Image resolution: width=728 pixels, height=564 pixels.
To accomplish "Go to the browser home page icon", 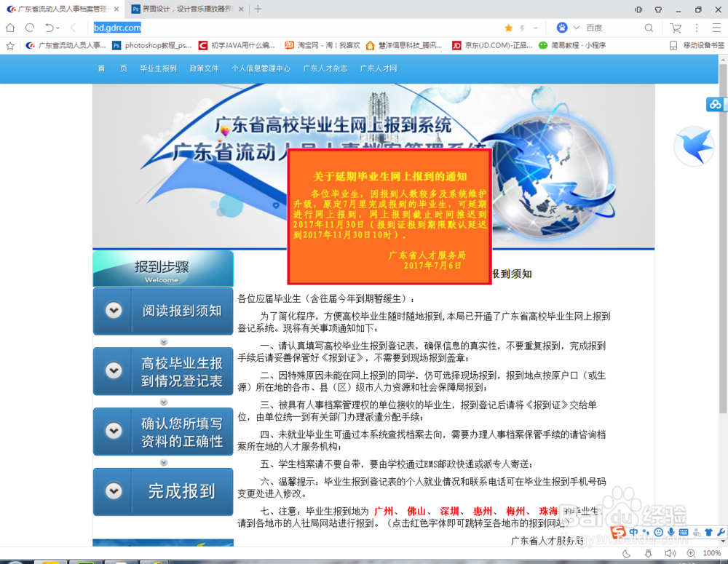I will tap(10, 28).
